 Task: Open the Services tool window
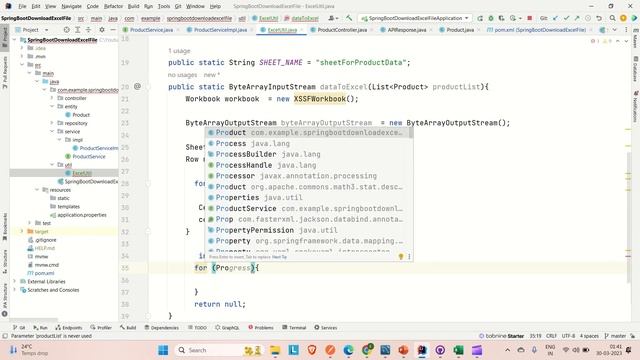pyautogui.click(x=326, y=327)
